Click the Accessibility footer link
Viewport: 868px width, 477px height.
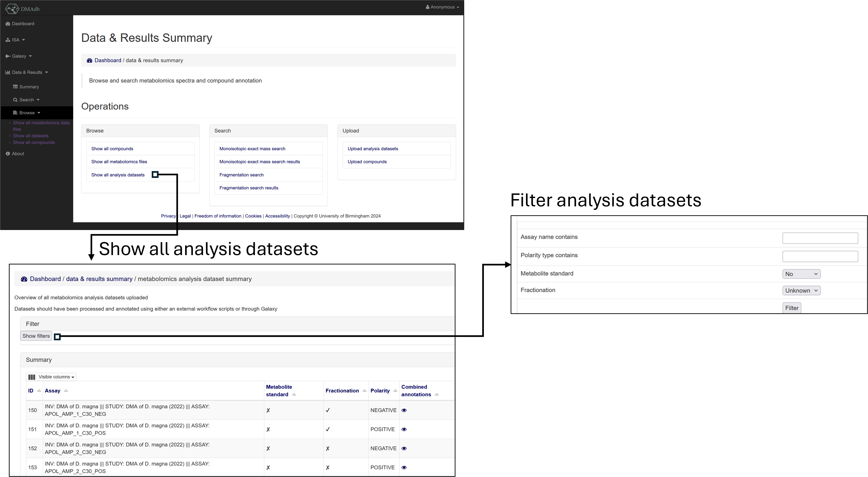(277, 216)
